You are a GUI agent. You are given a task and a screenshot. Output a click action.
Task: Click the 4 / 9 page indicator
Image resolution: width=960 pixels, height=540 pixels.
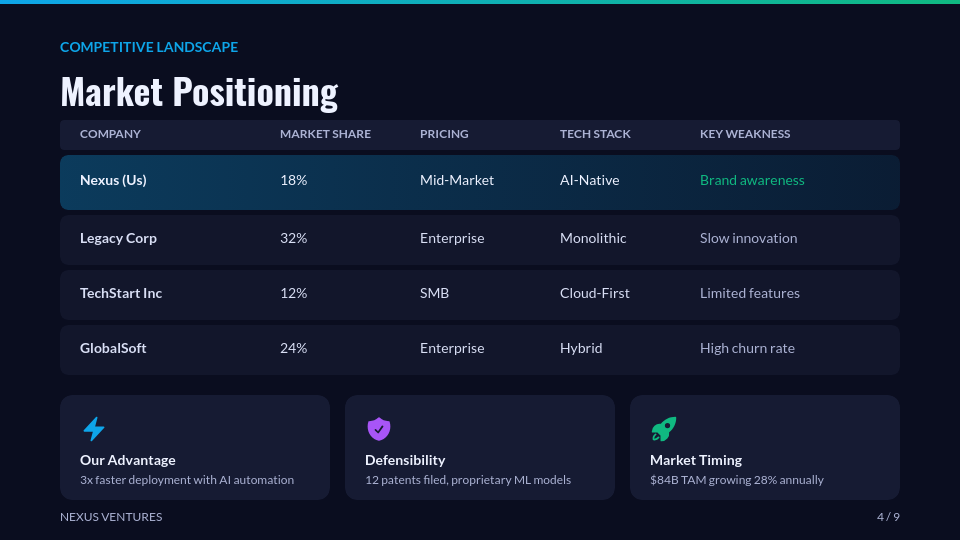click(888, 517)
